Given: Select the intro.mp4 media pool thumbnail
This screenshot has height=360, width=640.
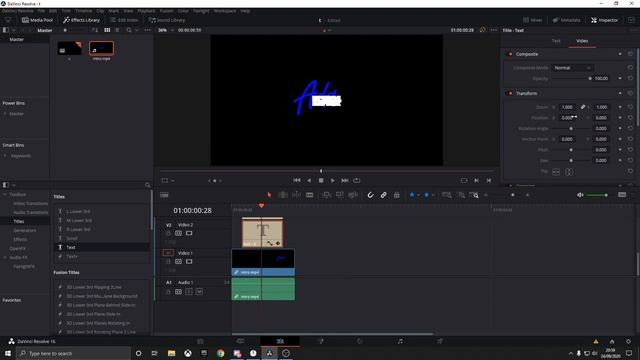Looking at the screenshot, I should [101, 49].
